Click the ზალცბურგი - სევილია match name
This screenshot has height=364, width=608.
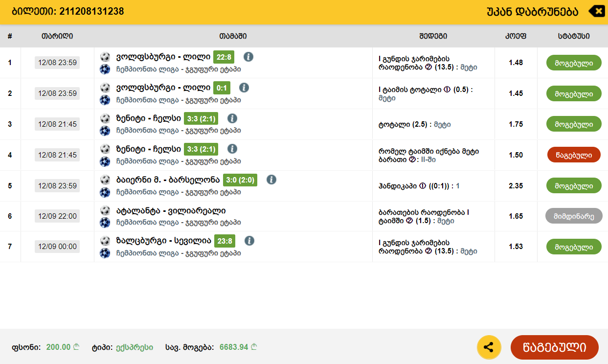163,241
